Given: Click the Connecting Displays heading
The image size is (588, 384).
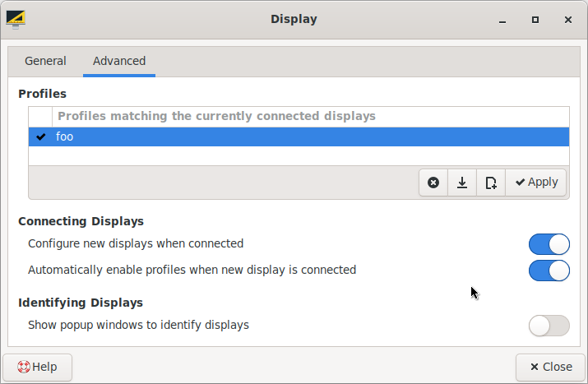Looking at the screenshot, I should (x=81, y=221).
